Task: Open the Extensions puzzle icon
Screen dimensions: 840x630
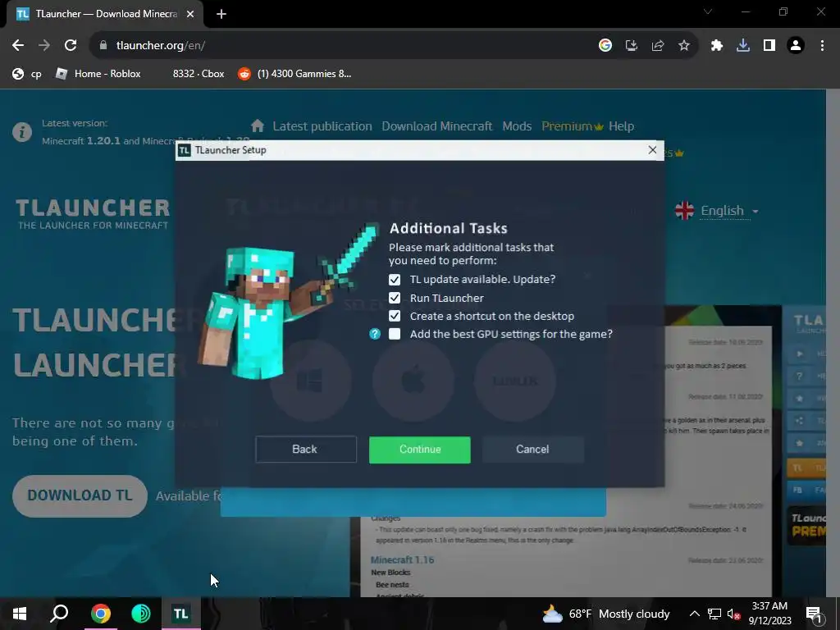Action: (x=717, y=46)
